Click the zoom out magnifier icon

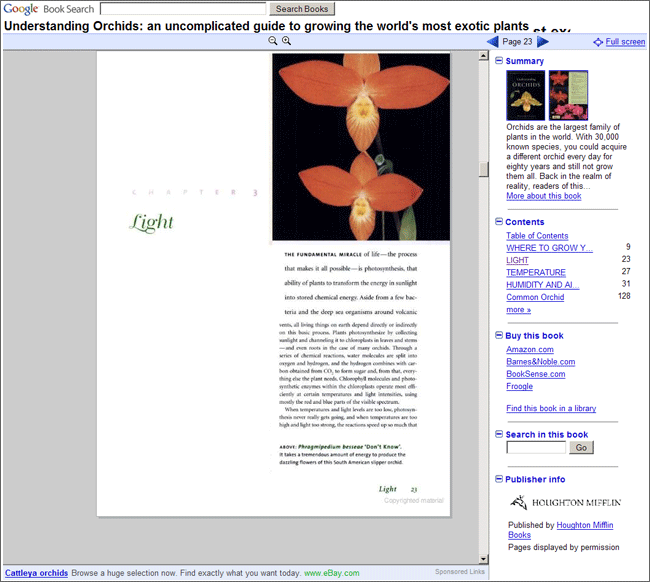click(x=273, y=41)
